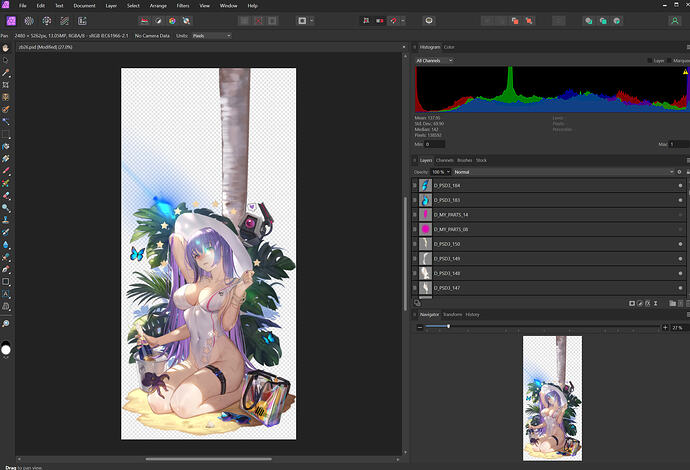690x470 pixels.
Task: Select the Move tool
Action: (x=6, y=60)
